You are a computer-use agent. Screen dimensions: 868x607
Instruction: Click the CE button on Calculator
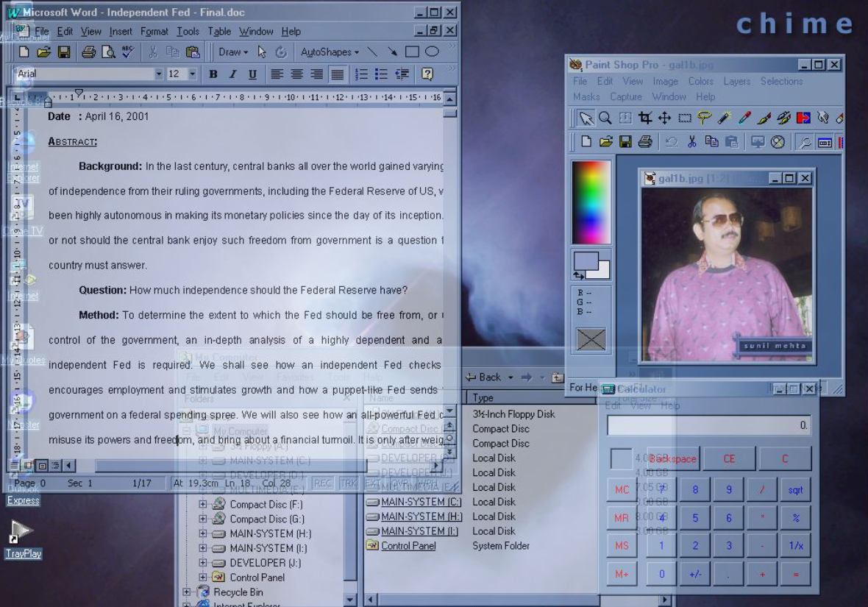tap(729, 458)
